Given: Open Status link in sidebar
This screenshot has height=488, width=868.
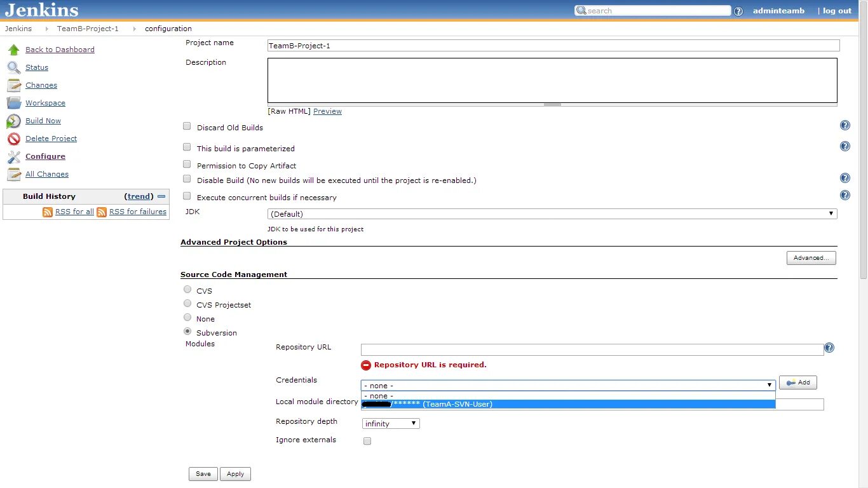Looking at the screenshot, I should point(37,67).
